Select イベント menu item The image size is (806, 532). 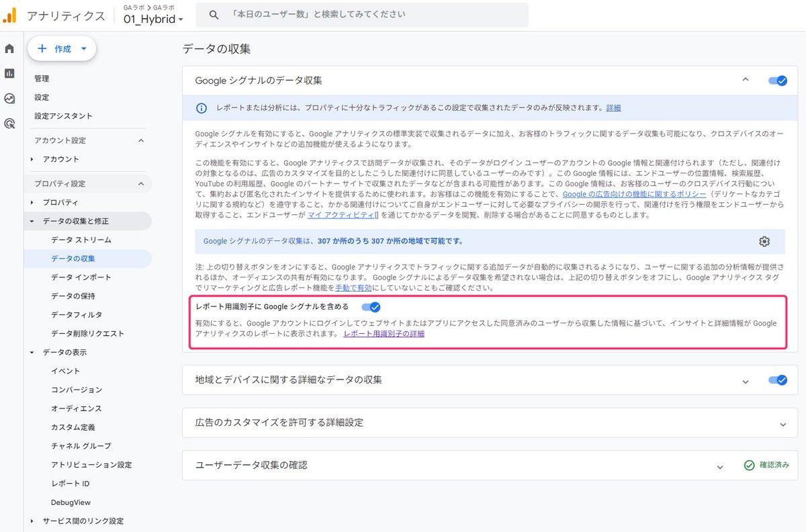[x=66, y=371]
